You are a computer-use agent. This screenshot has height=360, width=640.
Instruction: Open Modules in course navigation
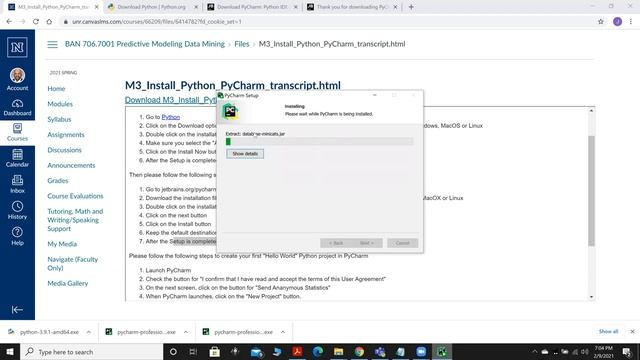(60, 104)
